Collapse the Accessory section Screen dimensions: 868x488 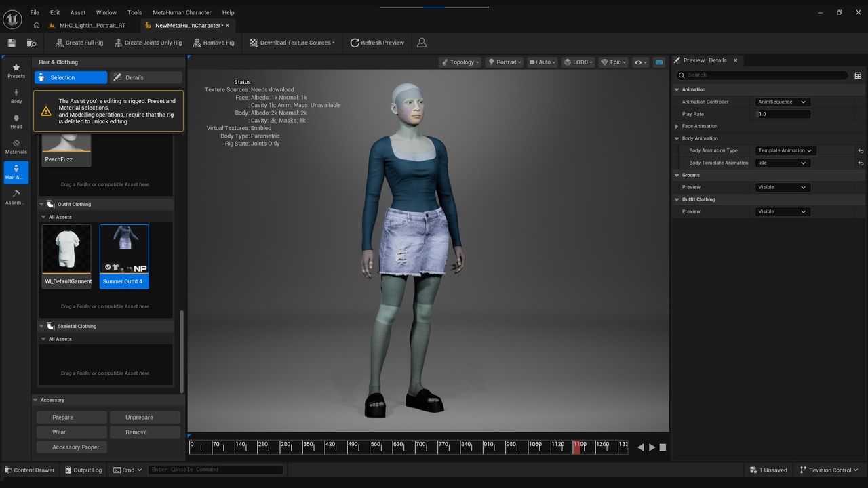(x=36, y=400)
